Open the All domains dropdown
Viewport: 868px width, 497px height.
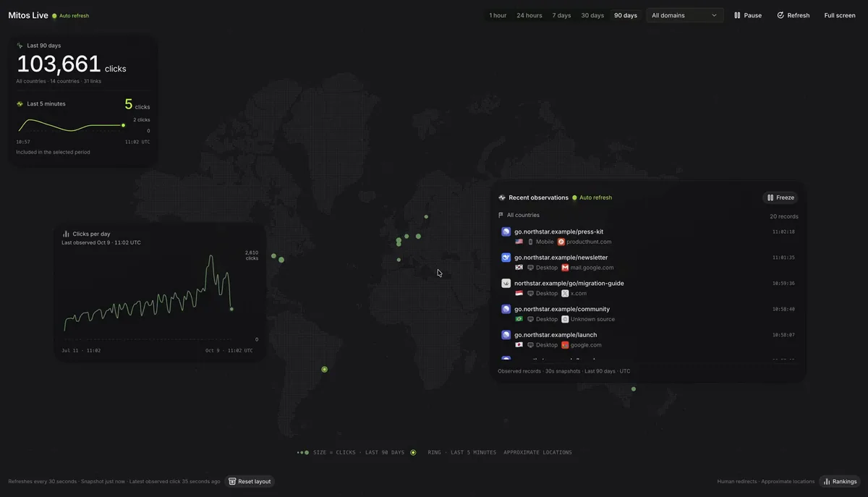tap(684, 15)
